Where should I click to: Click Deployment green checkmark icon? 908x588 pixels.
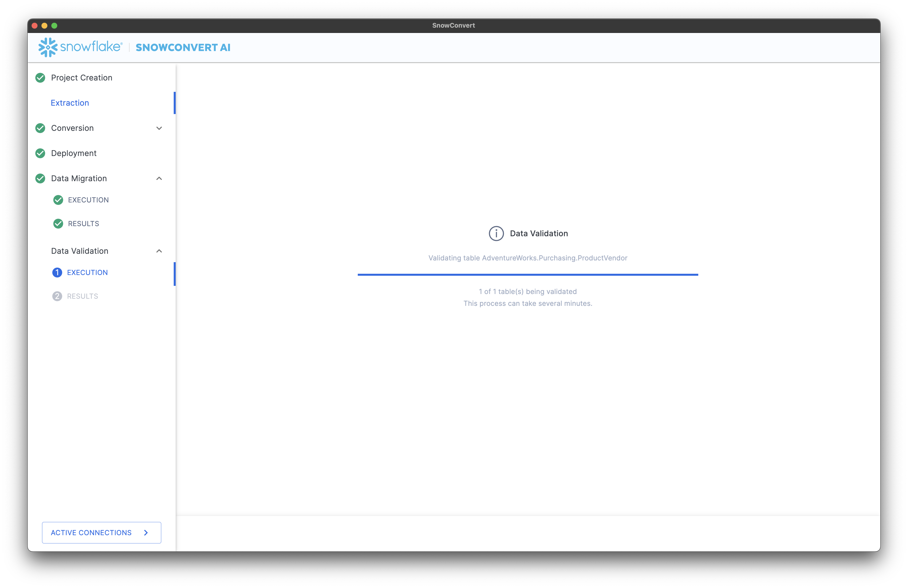pyautogui.click(x=40, y=153)
